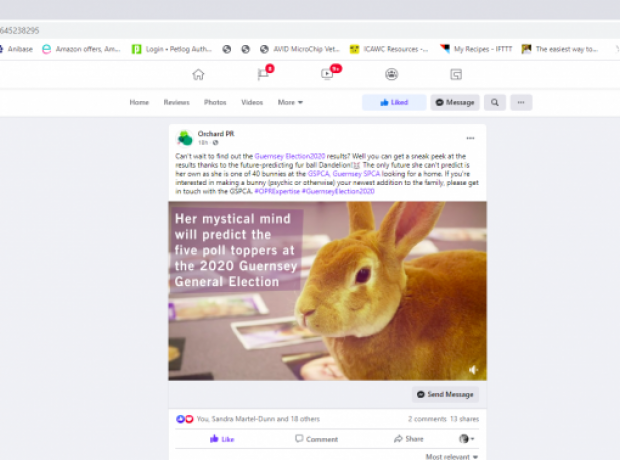Play the rabbit video thumbnail
Viewport: 620px width, 460px height.
327,291
